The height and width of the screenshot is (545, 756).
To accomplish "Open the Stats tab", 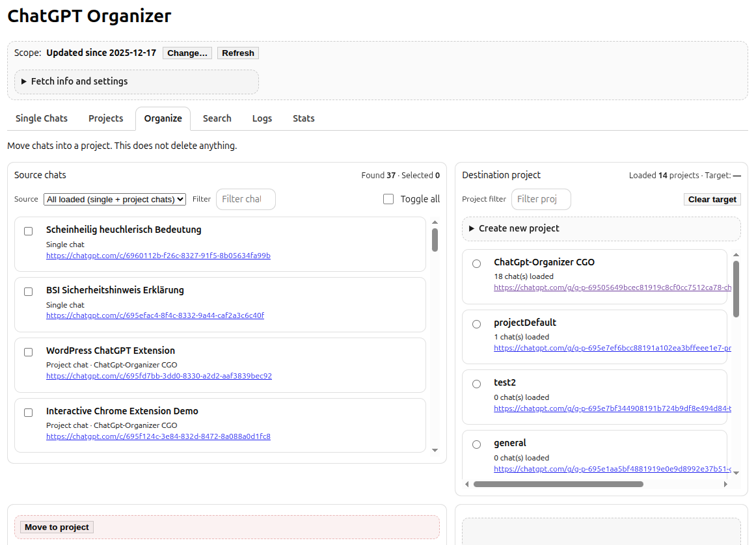I will 303,118.
